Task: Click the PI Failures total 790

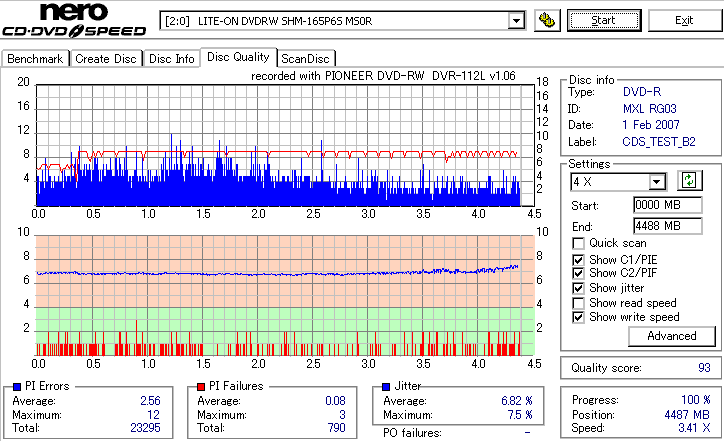Action: [337, 428]
